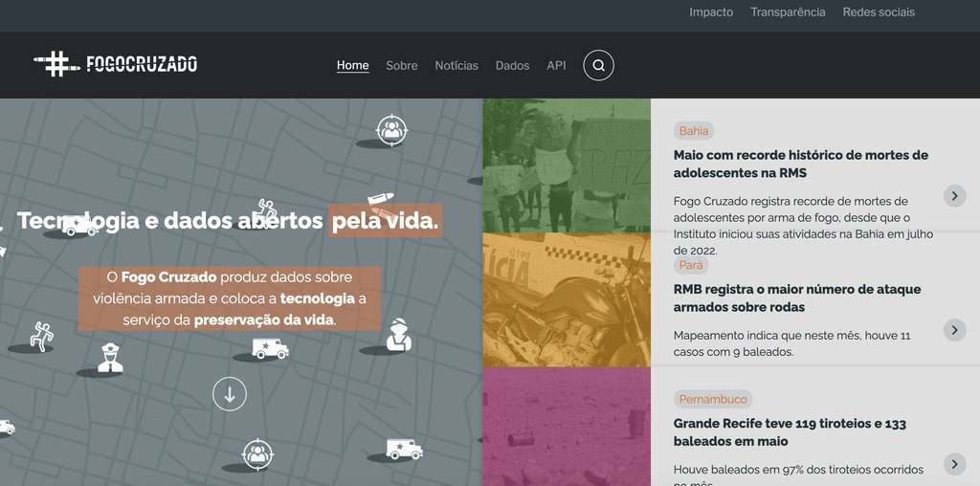This screenshot has height=486, width=980.
Task: Open arrow next to Bahia news article
Action: point(954,196)
